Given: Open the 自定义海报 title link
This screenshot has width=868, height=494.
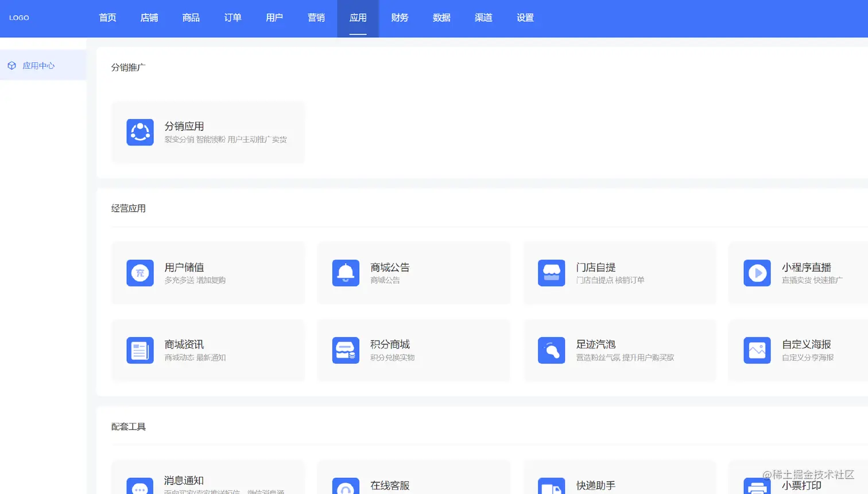Looking at the screenshot, I should coord(807,345).
